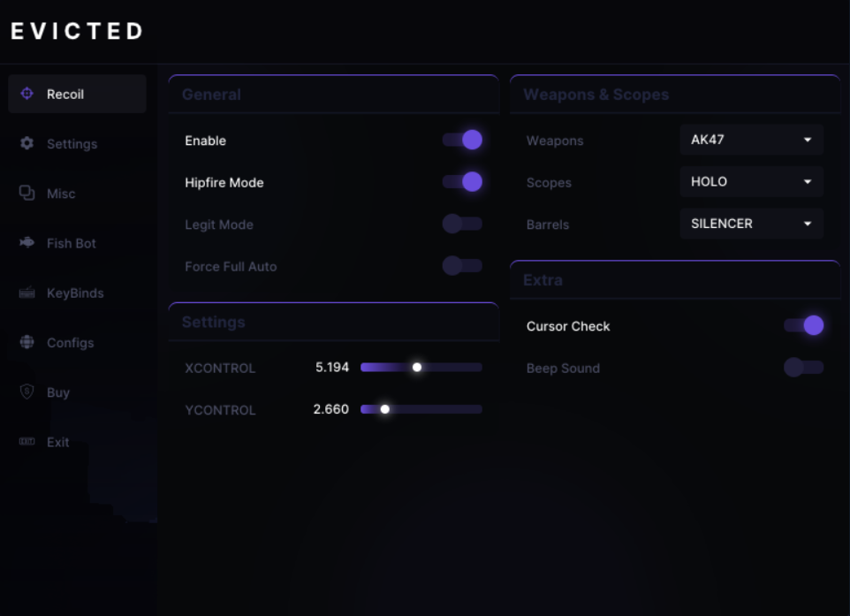Open the Weapons dropdown showing AK47
850x616 pixels.
click(x=751, y=140)
